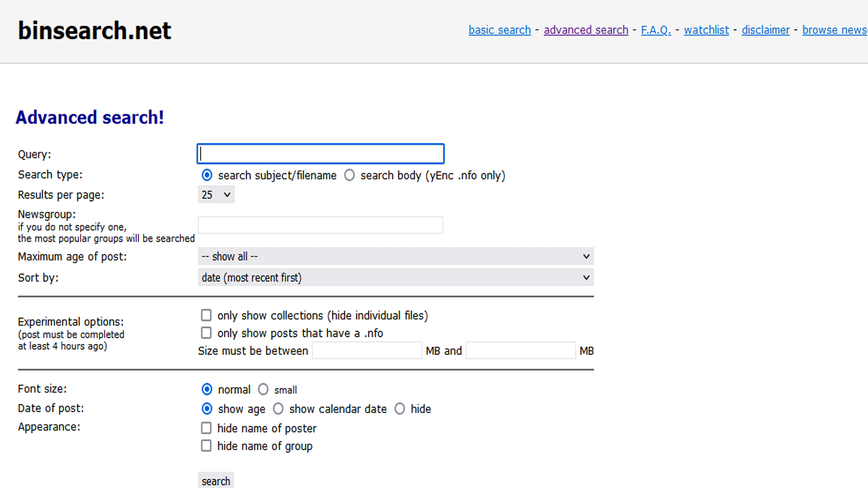Viewport: 868px width, 488px height.
Task: Enable only show collections checkbox
Action: (x=206, y=315)
